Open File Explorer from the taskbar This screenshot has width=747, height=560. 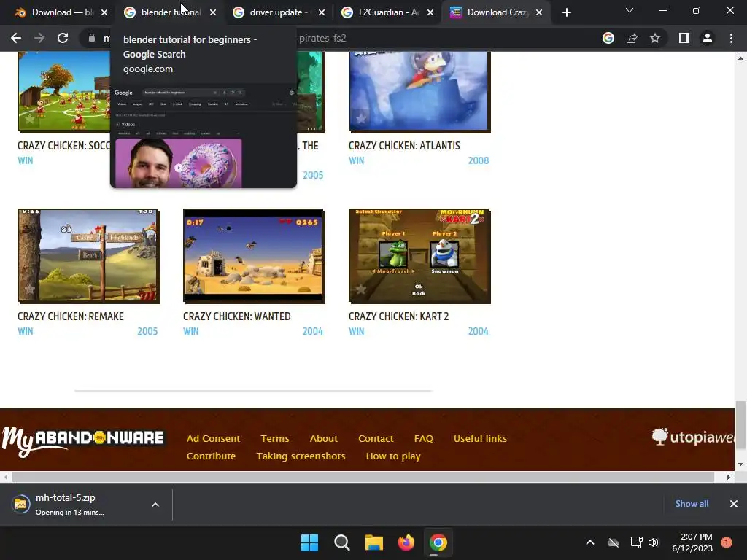point(374,542)
